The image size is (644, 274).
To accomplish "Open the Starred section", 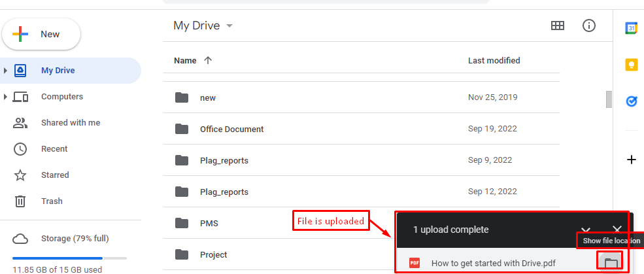I will (x=55, y=175).
